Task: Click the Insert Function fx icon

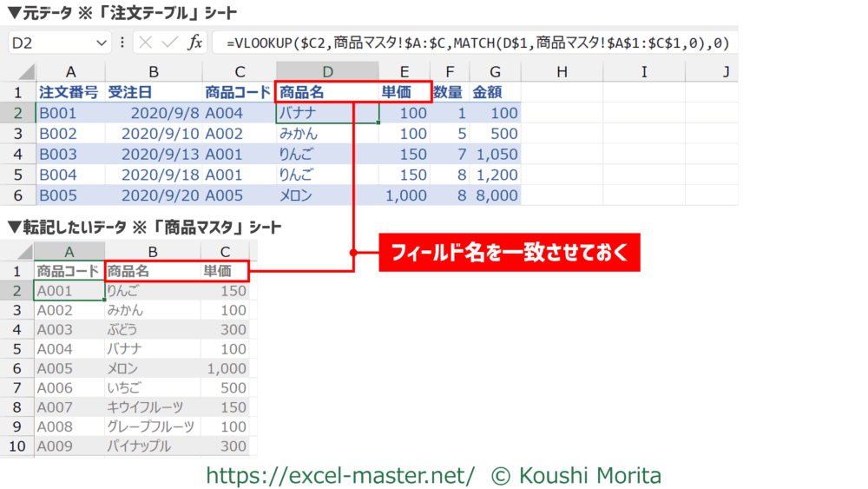Action: tap(195, 43)
